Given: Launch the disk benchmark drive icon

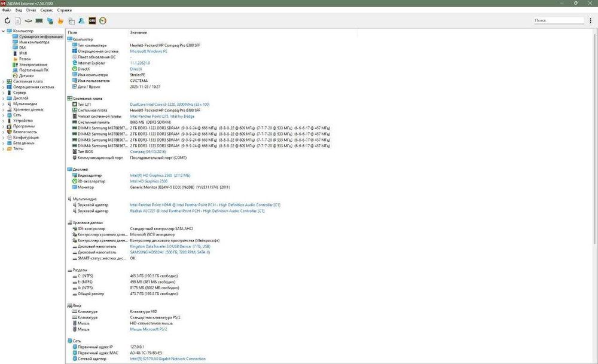Looking at the screenshot, I should coord(29,21).
